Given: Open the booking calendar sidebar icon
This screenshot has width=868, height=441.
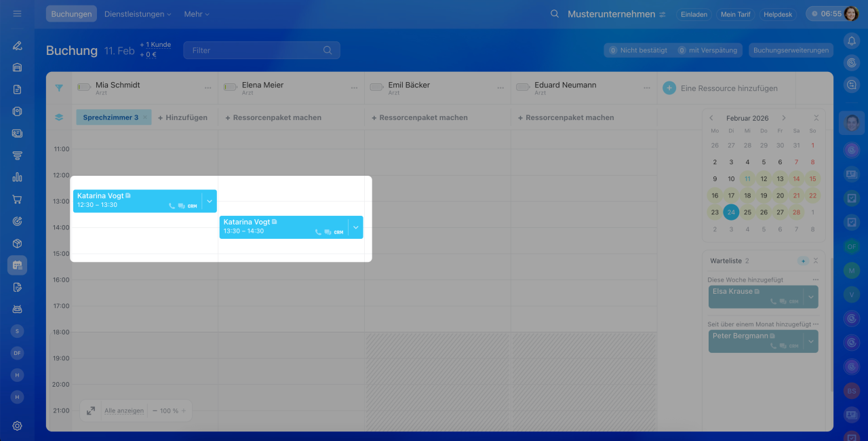Looking at the screenshot, I should point(17,265).
